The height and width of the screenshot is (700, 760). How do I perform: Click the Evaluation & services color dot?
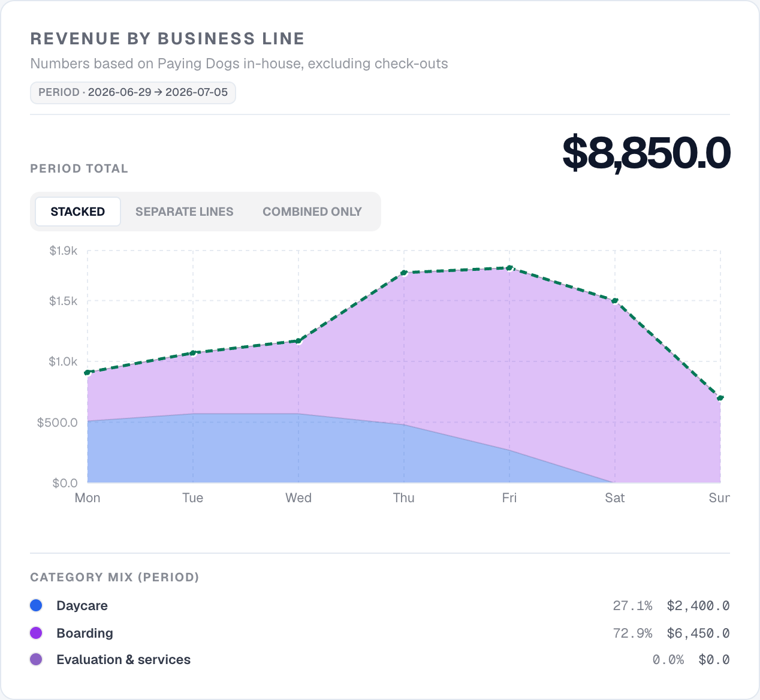tap(36, 659)
